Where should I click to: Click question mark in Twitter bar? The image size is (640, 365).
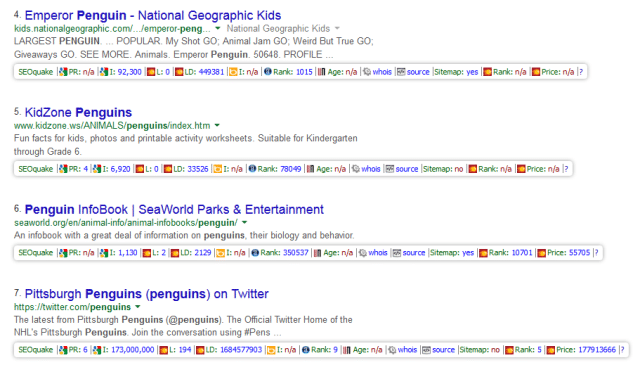coord(623,350)
